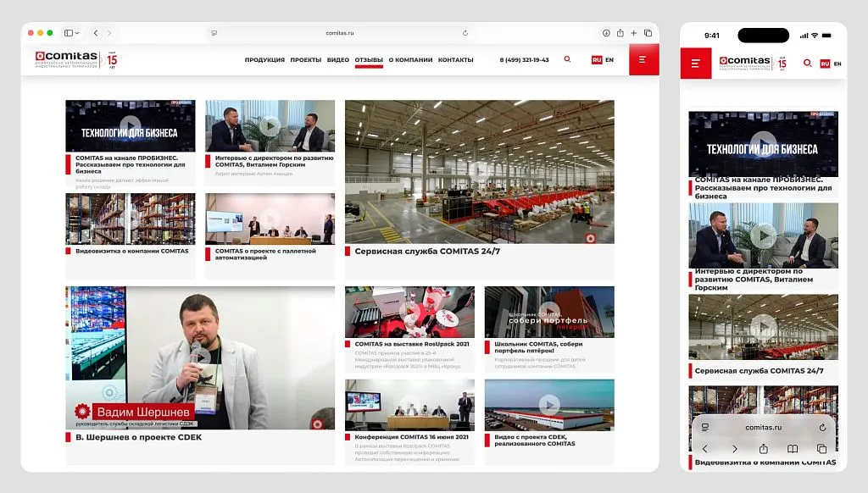
Task: Open О КОМПАНИИ menu item
Action: (x=410, y=60)
